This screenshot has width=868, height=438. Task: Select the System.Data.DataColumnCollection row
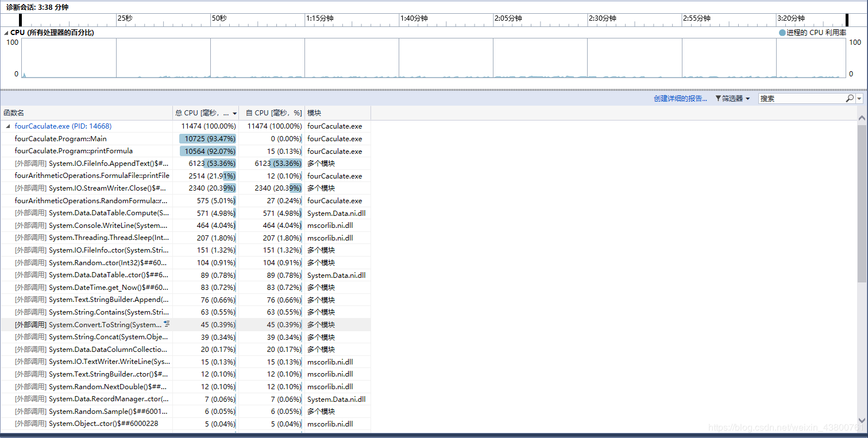pos(185,350)
